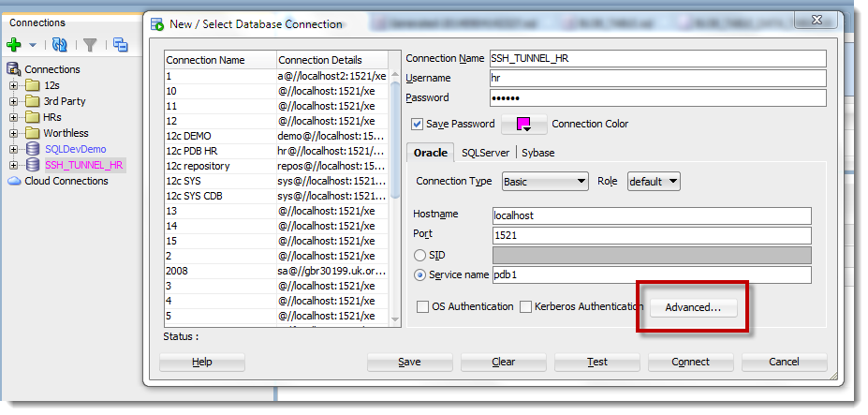Click scrollbar down arrow in connection list

395,319
